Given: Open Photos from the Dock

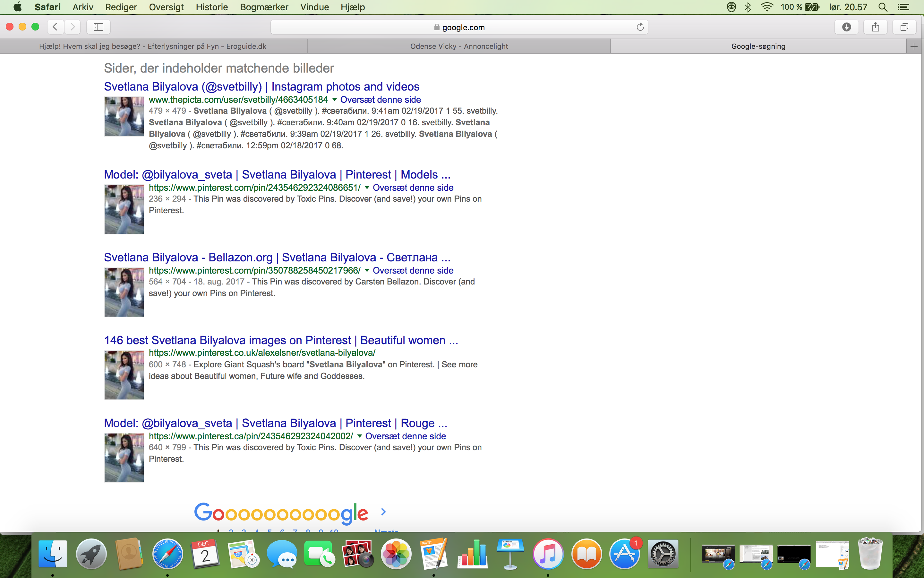Looking at the screenshot, I should pyautogui.click(x=396, y=554).
